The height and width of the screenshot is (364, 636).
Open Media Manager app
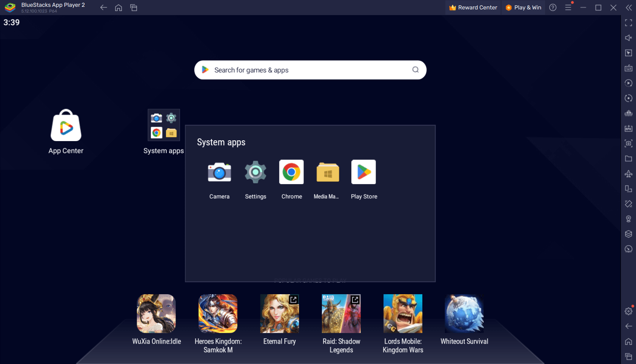[328, 172]
